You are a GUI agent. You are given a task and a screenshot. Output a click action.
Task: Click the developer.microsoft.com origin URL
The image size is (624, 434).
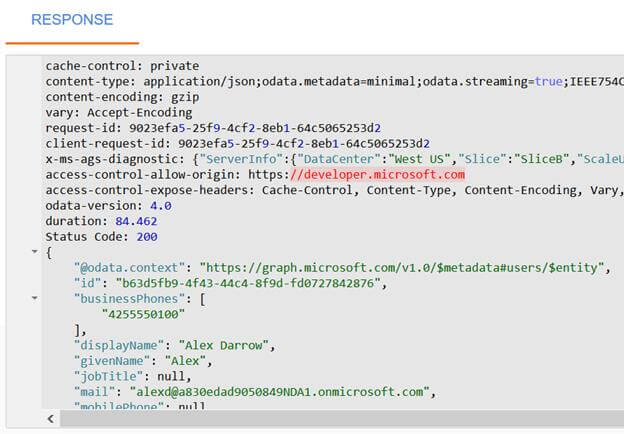(370, 174)
